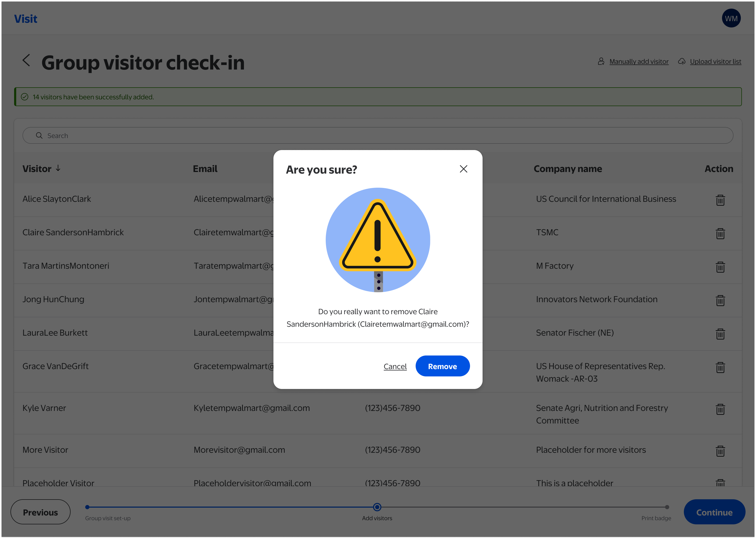Screen dimensions: 756x539
Task: Click success check icon in green banner
Action: point(25,96)
